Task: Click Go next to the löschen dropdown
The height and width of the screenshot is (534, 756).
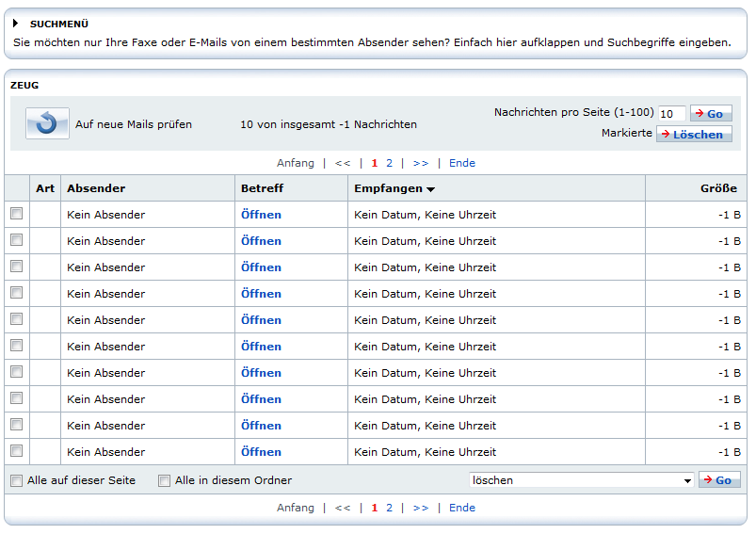Action: point(719,480)
